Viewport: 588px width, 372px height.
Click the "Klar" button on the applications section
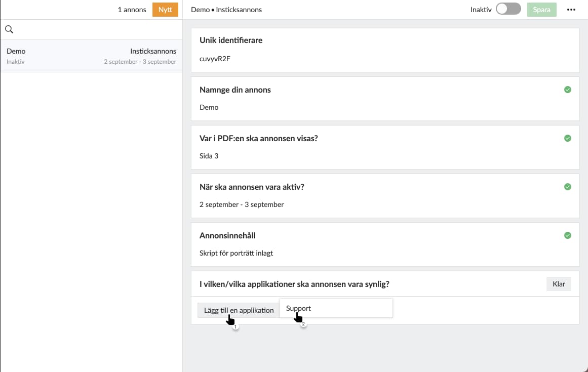pos(559,284)
